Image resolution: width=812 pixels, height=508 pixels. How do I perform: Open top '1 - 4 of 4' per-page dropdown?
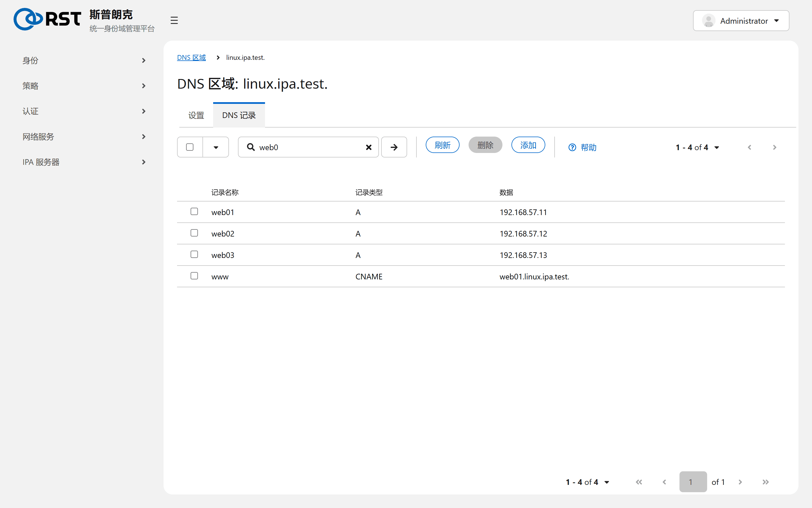[x=697, y=148]
